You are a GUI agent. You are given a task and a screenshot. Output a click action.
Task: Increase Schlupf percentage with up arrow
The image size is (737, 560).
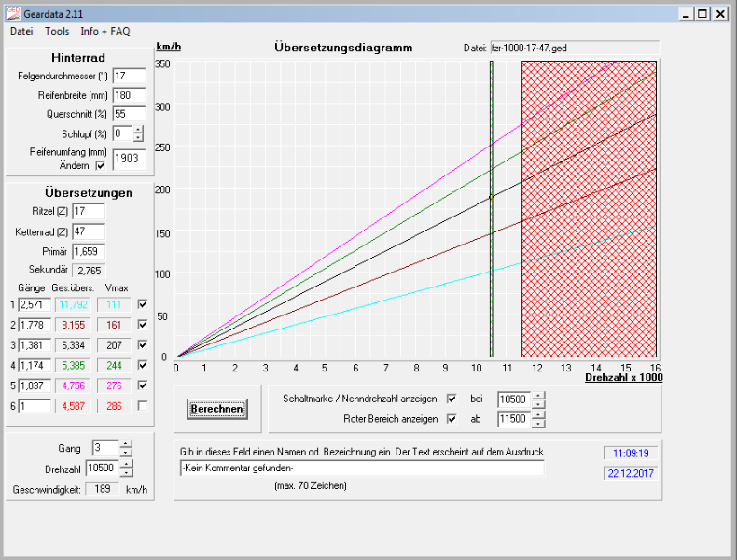point(138,130)
